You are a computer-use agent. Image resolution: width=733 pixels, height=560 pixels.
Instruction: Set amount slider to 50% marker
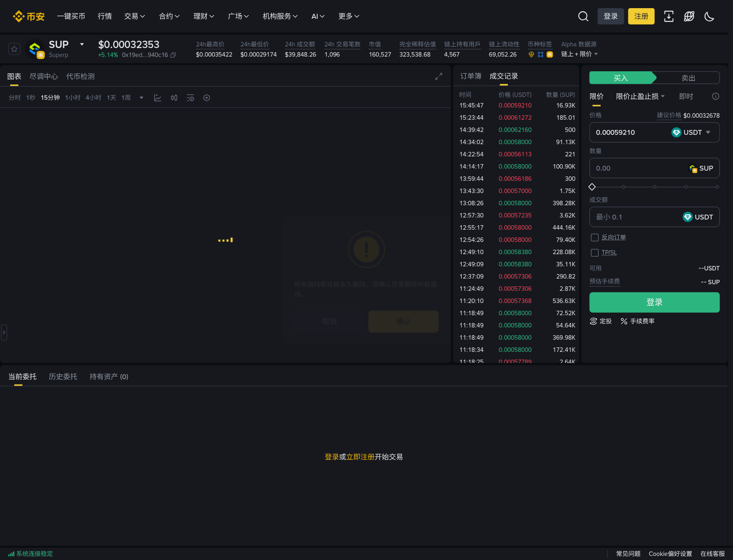pos(654,187)
